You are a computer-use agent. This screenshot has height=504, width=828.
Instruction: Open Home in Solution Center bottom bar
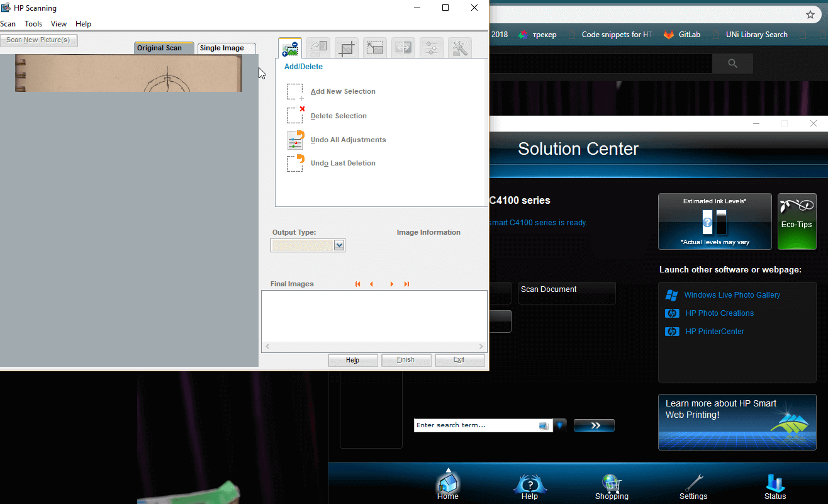coord(448,484)
